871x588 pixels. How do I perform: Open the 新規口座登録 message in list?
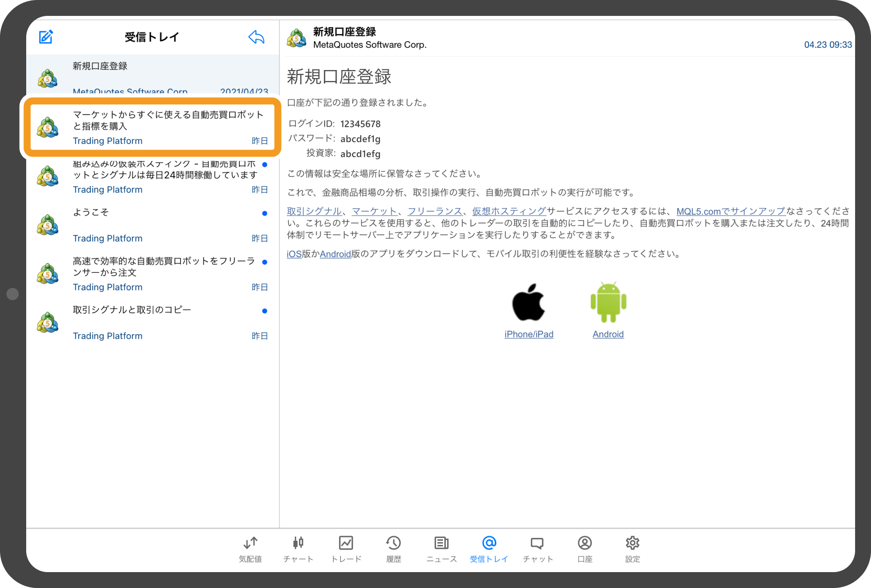click(x=152, y=75)
